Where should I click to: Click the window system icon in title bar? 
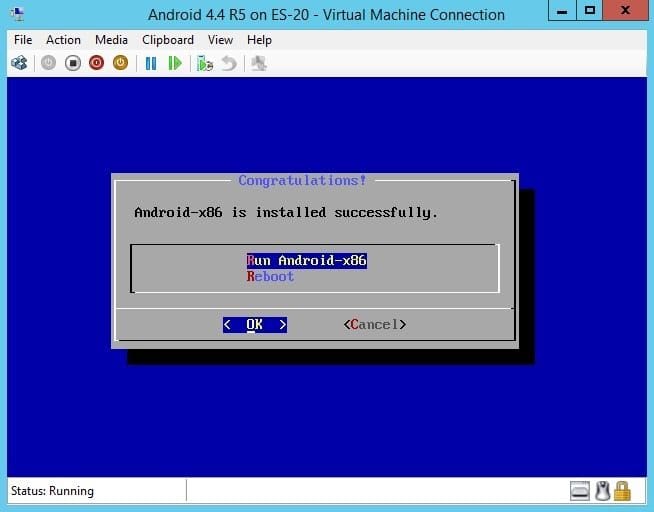coord(17,15)
